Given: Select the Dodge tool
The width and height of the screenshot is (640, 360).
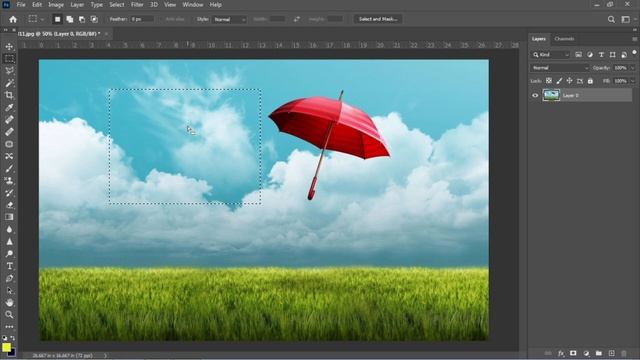Looking at the screenshot, I should tap(9, 254).
